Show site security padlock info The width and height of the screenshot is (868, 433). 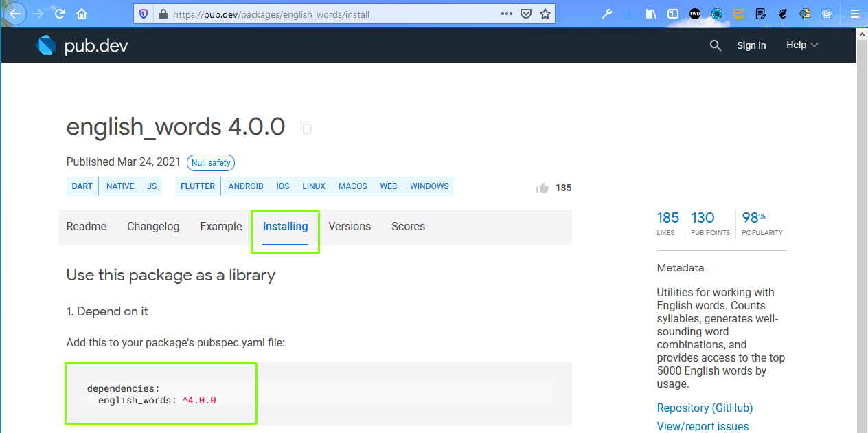163,14
